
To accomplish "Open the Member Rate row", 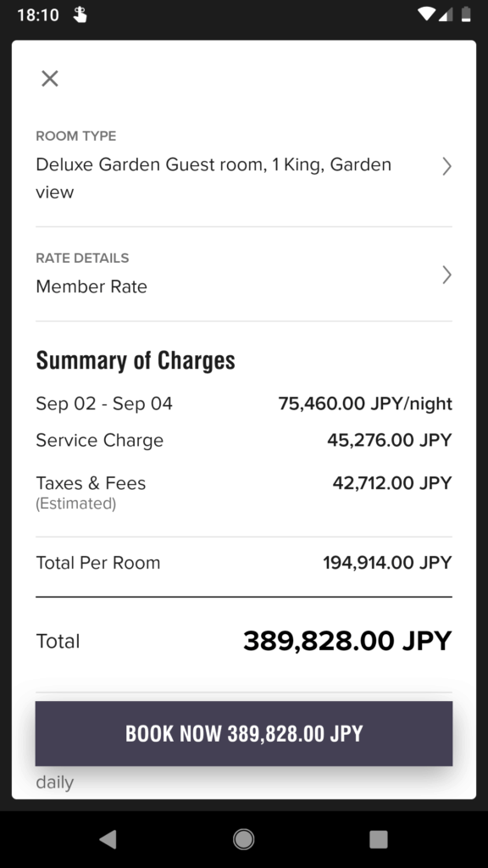I will [x=244, y=275].
